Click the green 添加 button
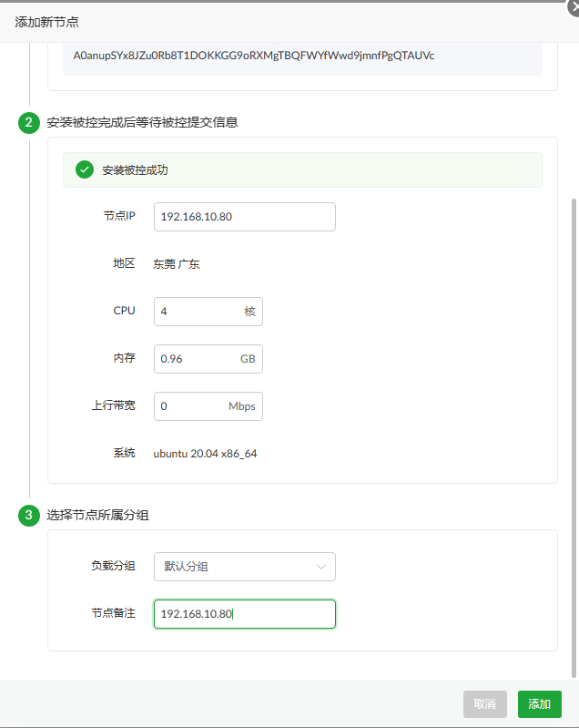579x728 pixels. click(540, 704)
